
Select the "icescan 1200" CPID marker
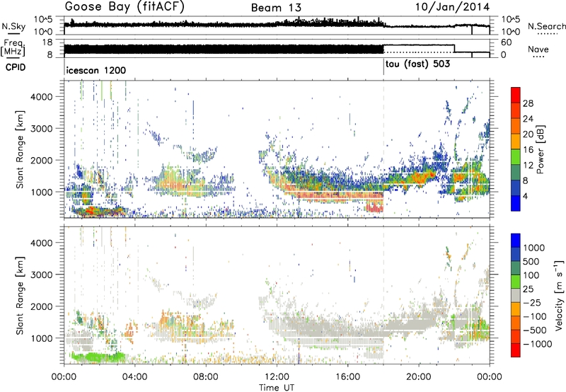pyautogui.click(x=96, y=70)
